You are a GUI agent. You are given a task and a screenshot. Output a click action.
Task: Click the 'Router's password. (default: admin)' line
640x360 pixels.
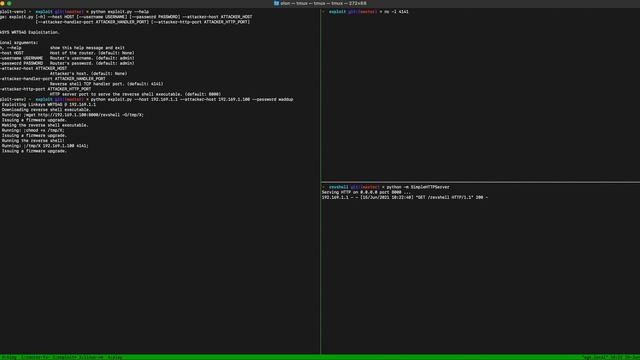coord(92,63)
